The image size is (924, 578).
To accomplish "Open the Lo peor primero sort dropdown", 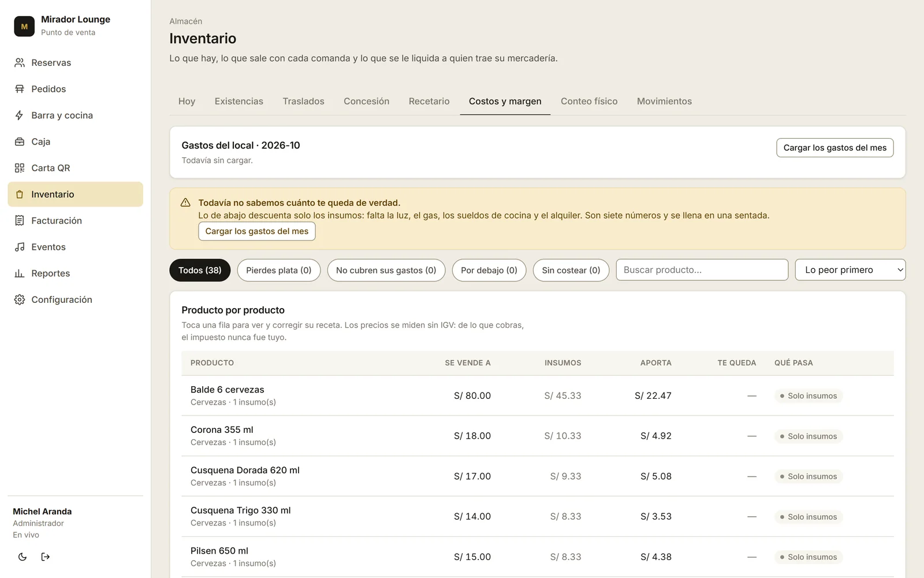I will tap(850, 270).
